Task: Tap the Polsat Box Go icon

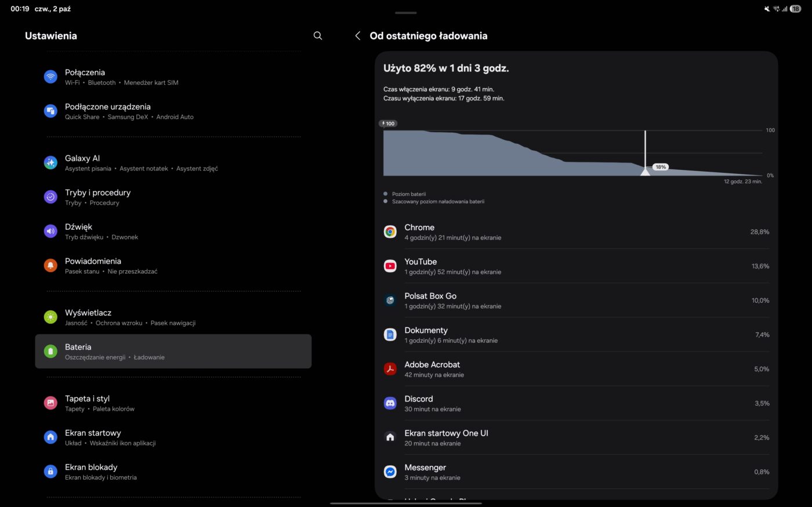Action: 390,300
